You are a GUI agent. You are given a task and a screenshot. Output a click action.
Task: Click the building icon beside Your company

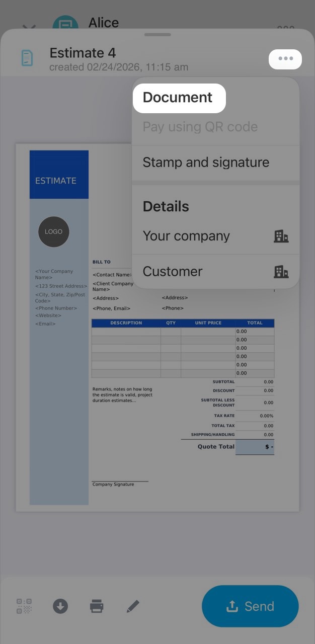(281, 236)
